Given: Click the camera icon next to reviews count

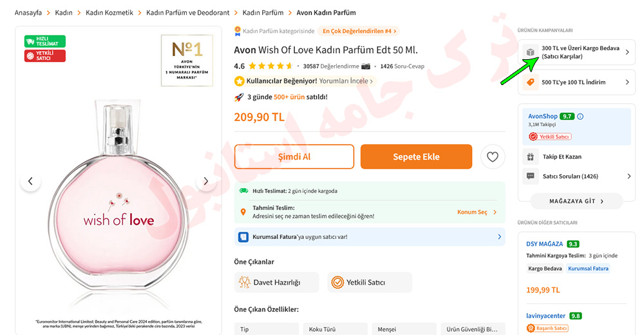Looking at the screenshot, I should point(366,66).
